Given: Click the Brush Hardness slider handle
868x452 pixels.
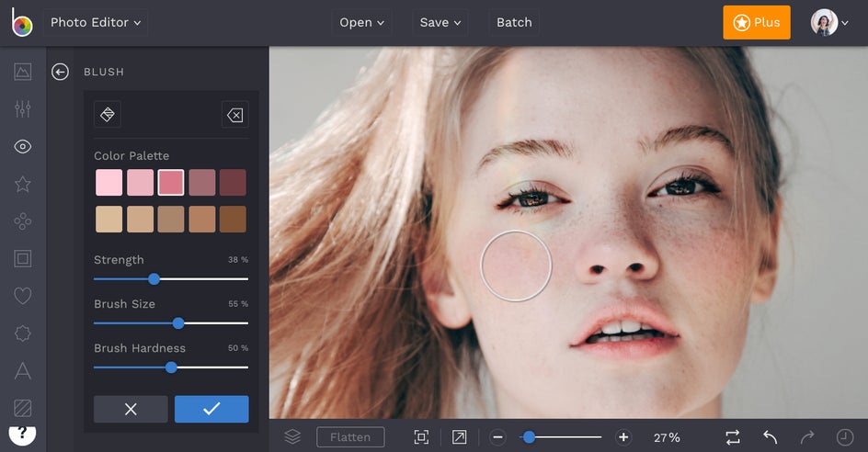Looking at the screenshot, I should [x=172, y=367].
